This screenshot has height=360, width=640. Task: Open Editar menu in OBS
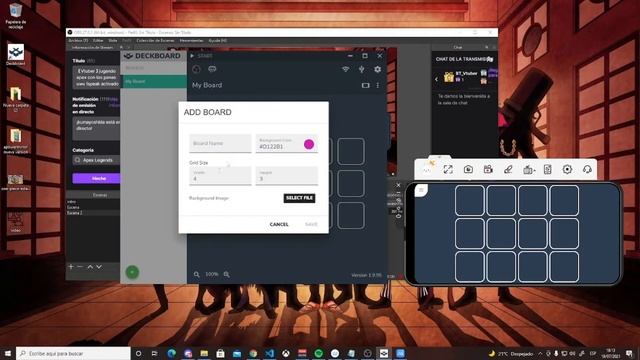[98, 41]
